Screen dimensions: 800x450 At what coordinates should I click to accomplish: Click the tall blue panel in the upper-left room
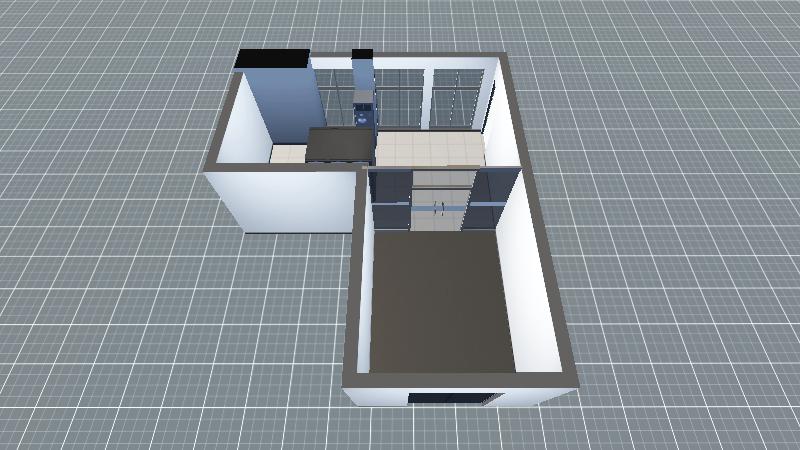(285, 105)
